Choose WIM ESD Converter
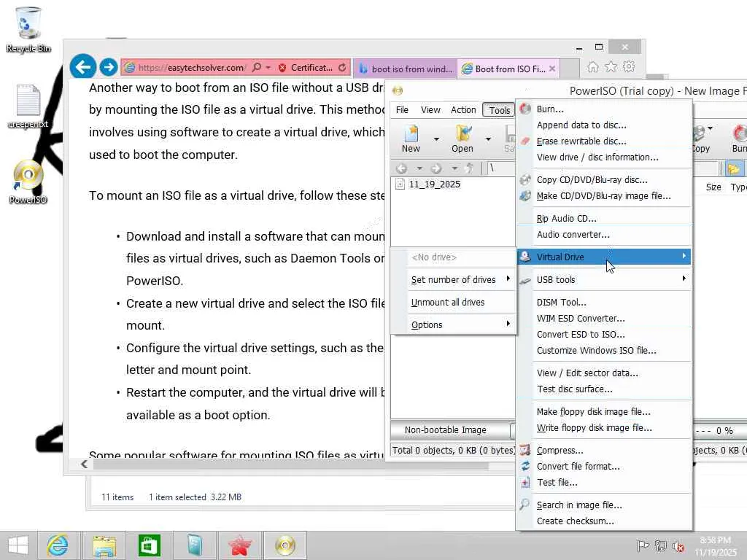Viewport: 747px width, 560px height. pyautogui.click(x=581, y=318)
